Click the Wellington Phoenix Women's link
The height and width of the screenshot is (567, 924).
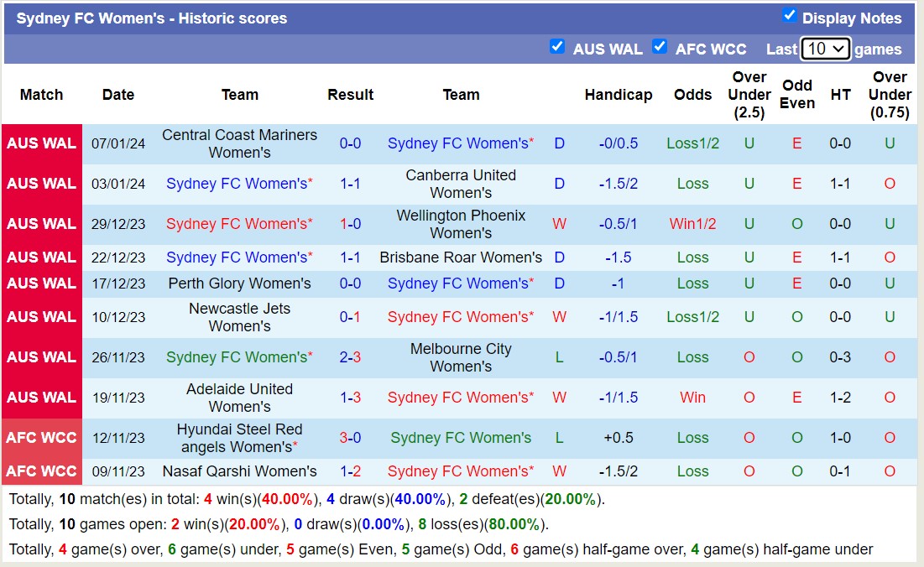click(460, 224)
